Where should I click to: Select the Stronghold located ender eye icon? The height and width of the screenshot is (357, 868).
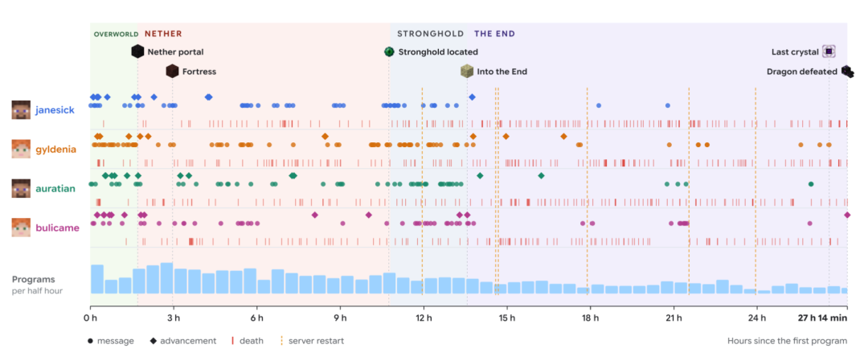coord(389,51)
